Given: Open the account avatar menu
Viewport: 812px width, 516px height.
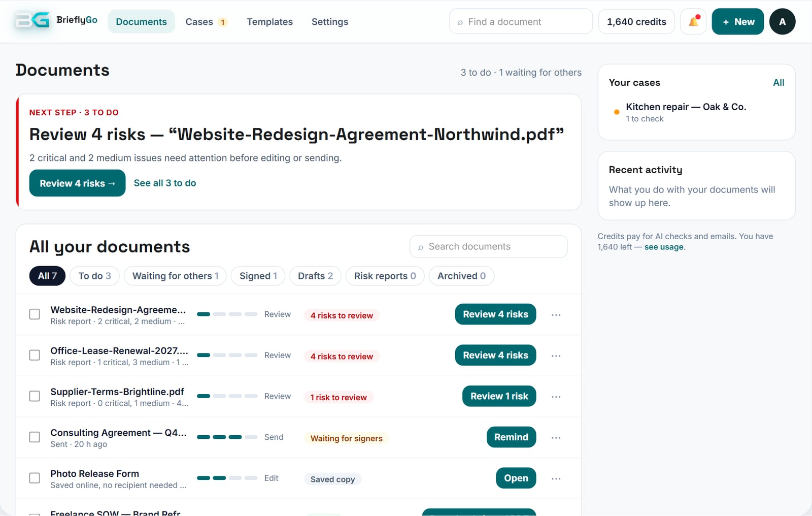Looking at the screenshot, I should [x=782, y=21].
